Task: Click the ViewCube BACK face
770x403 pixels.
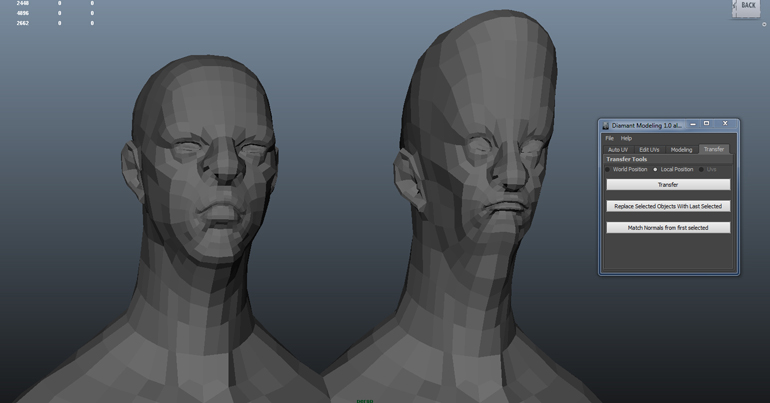Action: (x=747, y=6)
